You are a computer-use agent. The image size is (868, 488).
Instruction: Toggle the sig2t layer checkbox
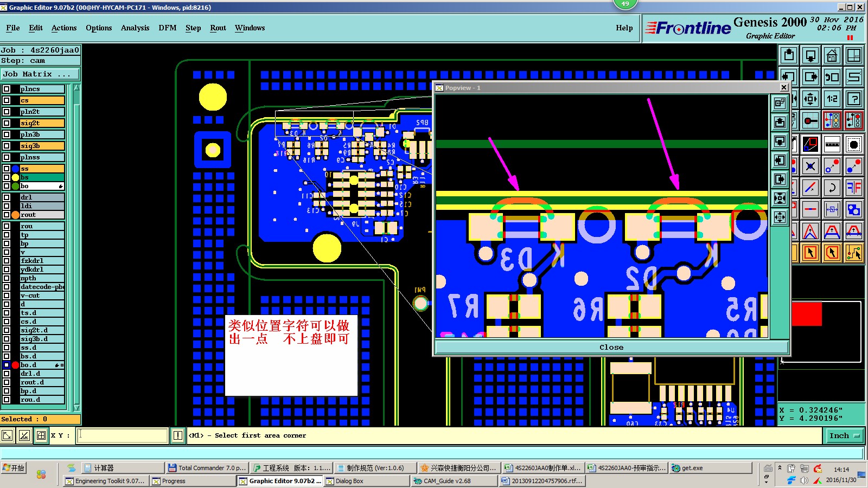point(7,123)
